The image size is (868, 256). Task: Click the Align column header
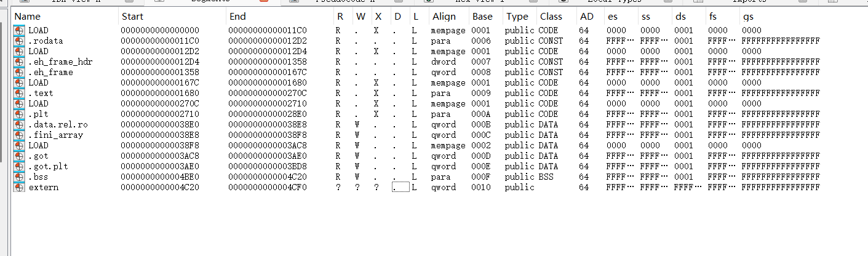pyautogui.click(x=444, y=16)
